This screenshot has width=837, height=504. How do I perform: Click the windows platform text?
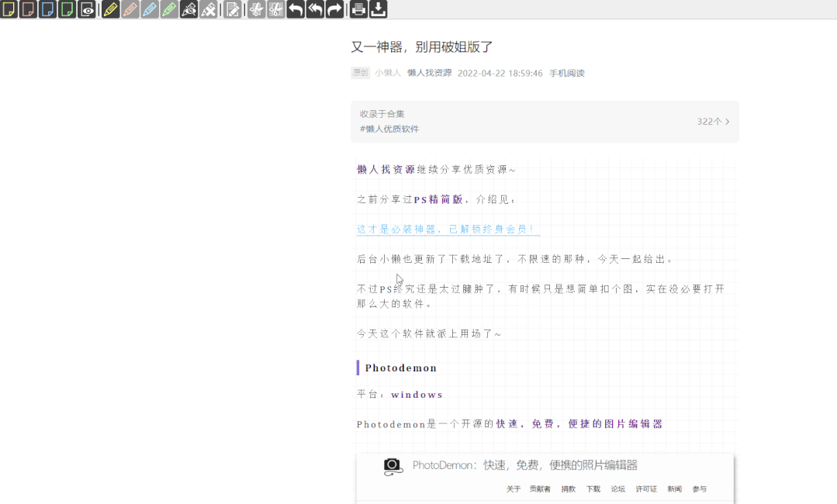417,395
